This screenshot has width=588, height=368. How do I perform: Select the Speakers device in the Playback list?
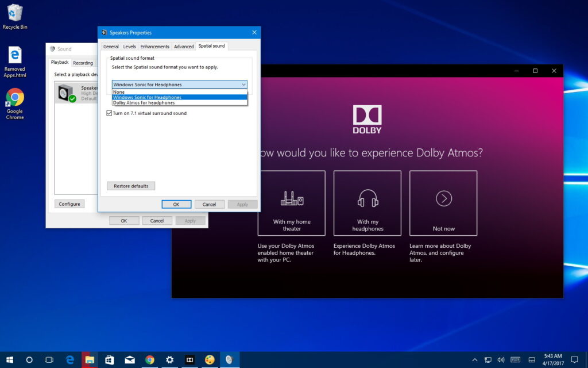[78, 92]
